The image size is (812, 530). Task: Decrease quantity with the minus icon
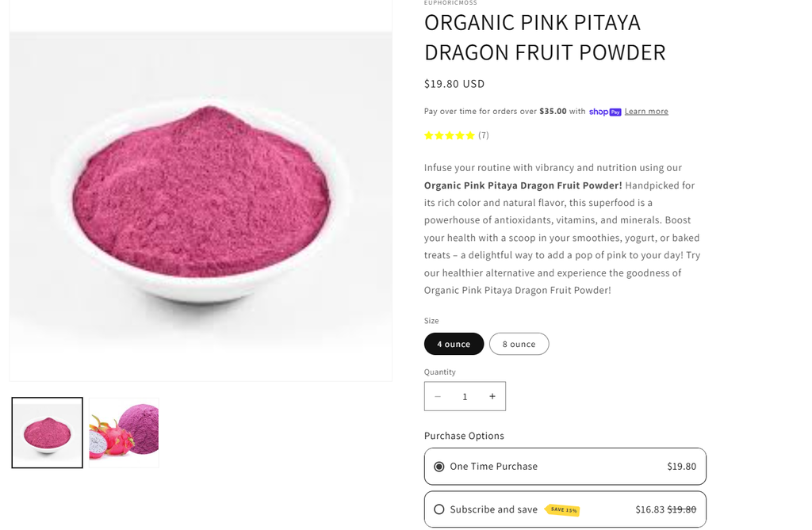pos(438,397)
